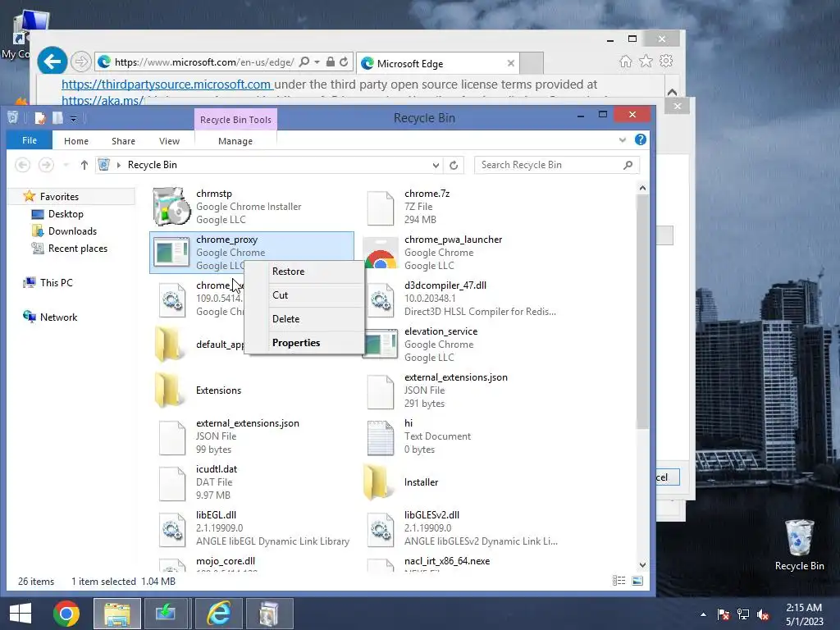Click the search magnifier in Explorer

(x=628, y=165)
